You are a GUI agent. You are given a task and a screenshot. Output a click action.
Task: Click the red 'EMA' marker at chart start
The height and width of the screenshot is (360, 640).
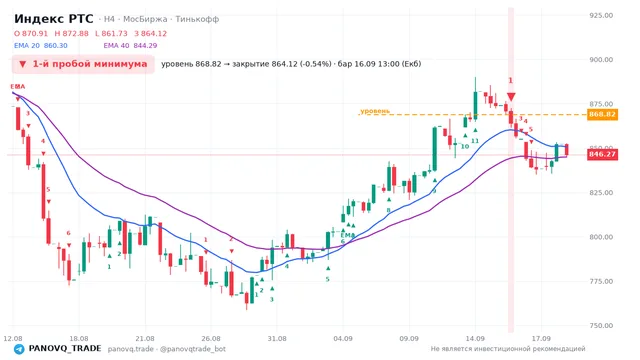pyautogui.click(x=18, y=87)
